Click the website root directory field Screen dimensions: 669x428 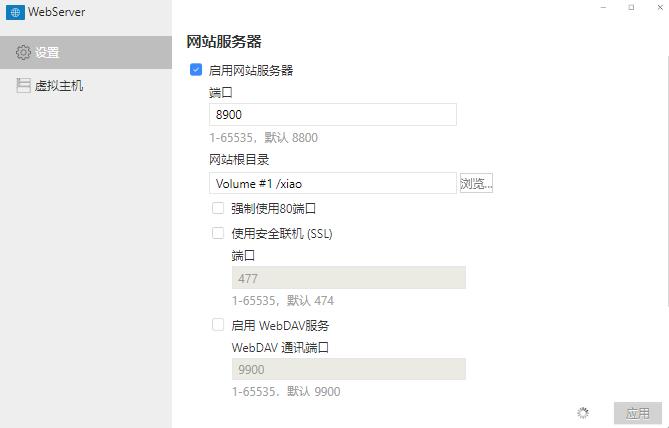332,183
